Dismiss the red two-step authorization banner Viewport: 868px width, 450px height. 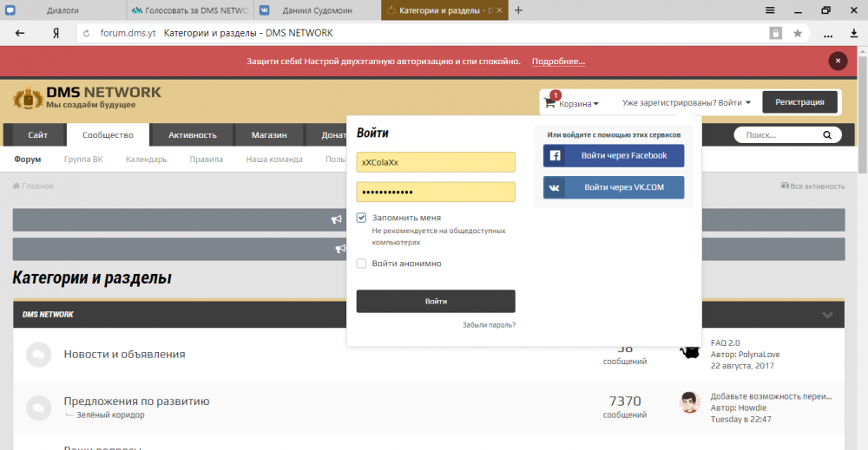(837, 61)
